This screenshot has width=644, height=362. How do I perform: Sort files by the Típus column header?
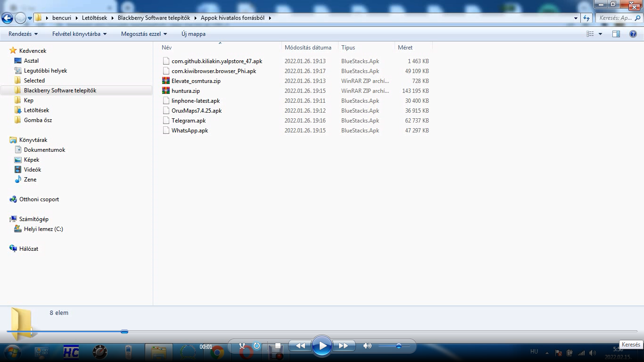pyautogui.click(x=367, y=48)
